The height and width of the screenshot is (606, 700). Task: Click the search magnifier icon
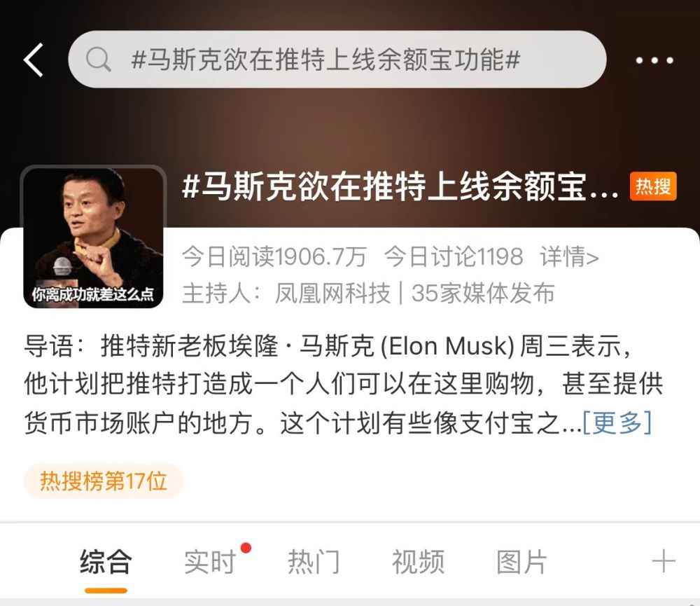pos(98,60)
